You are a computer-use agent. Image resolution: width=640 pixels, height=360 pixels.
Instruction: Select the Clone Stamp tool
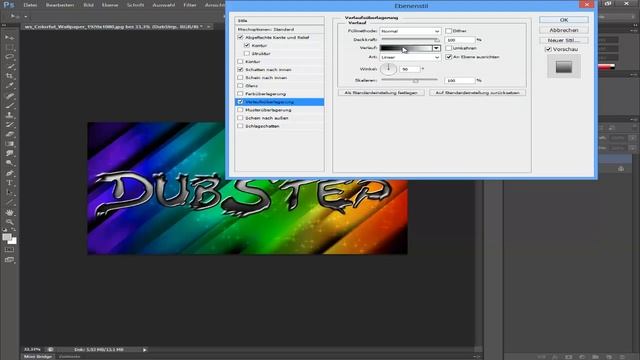(9, 116)
